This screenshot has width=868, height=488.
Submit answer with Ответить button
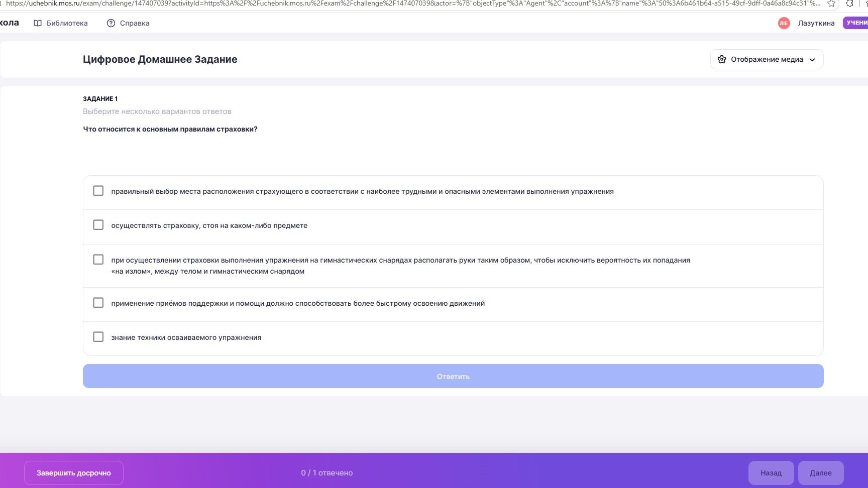click(453, 376)
